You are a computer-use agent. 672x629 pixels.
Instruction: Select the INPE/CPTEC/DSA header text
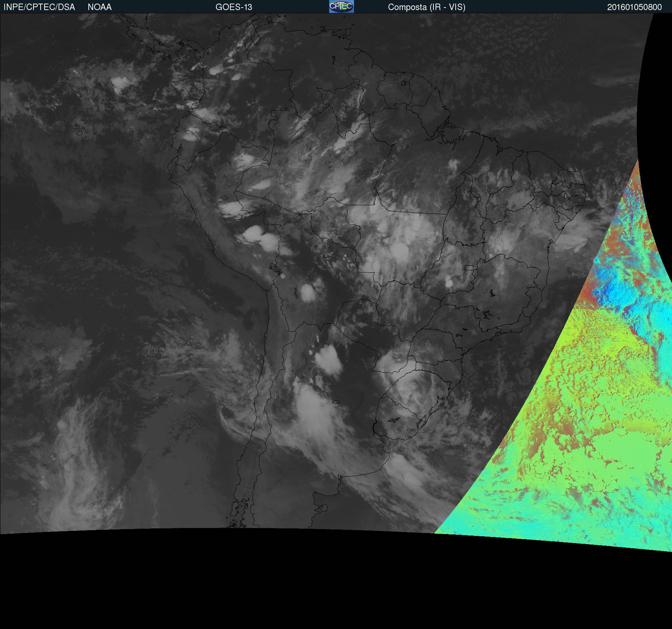(x=39, y=7)
